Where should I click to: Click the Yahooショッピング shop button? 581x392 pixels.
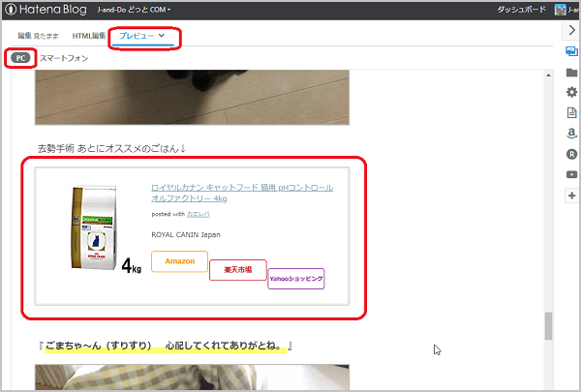pos(296,279)
